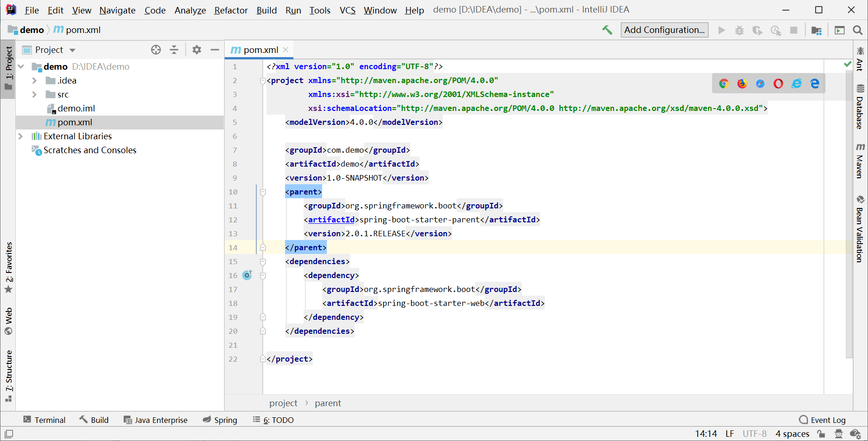Open the Spring tool window
The height and width of the screenshot is (441, 868).
tap(220, 420)
